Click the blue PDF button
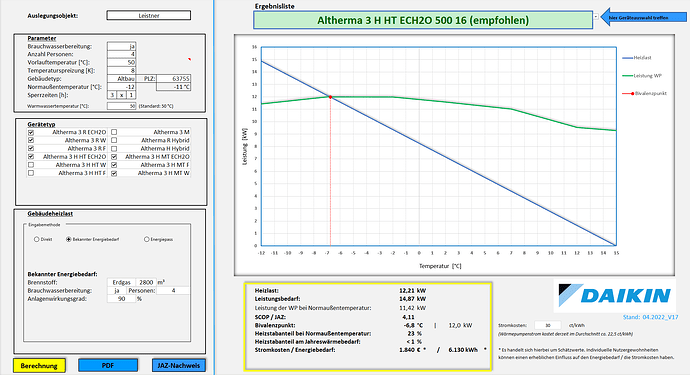The width and height of the screenshot is (690, 375). (x=108, y=365)
